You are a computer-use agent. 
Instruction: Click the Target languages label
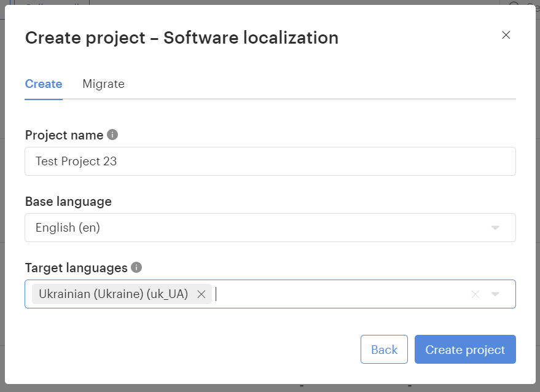[x=76, y=268]
